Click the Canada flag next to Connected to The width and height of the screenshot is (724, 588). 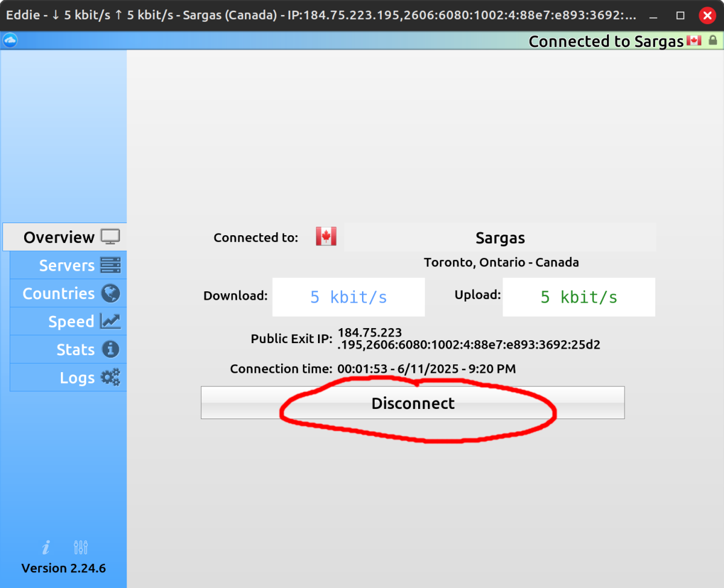(326, 236)
